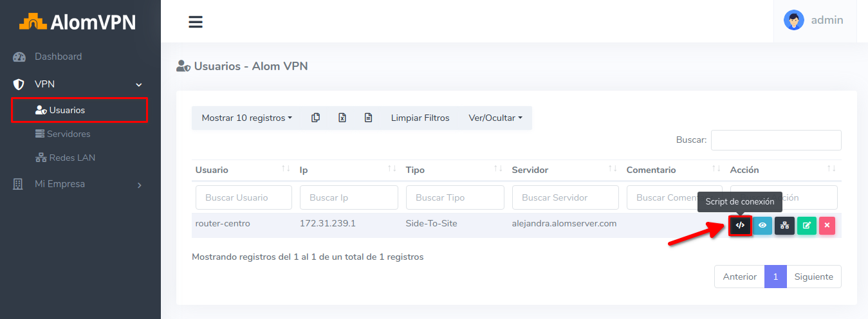Click the Limpiar Filtros button
Screen dimensions: 868x319
(x=420, y=118)
